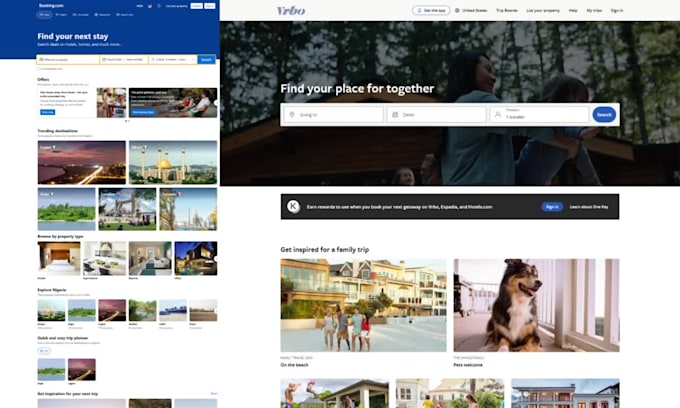Image resolution: width=680 pixels, height=408 pixels.
Task: Open the Lagos trending destination card
Action: (x=82, y=163)
